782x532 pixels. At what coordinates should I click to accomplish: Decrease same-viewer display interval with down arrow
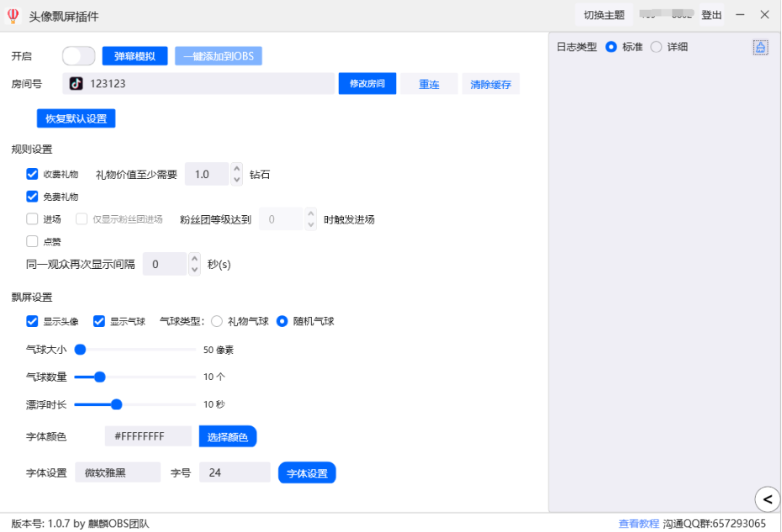(x=195, y=269)
